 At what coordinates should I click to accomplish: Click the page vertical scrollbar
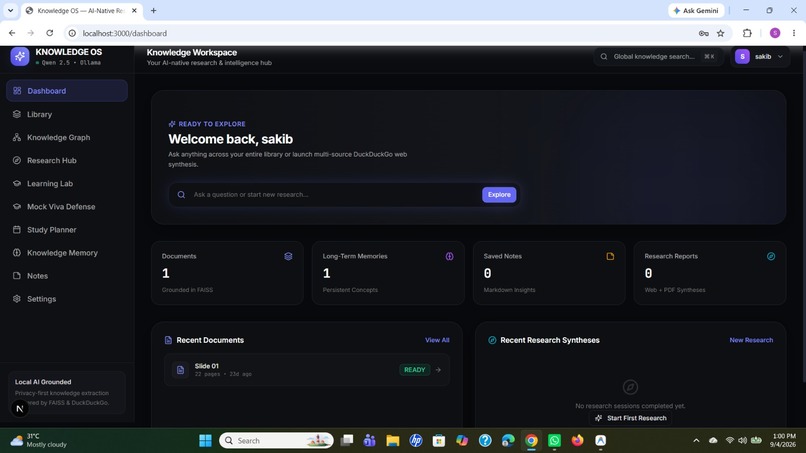pos(802,213)
